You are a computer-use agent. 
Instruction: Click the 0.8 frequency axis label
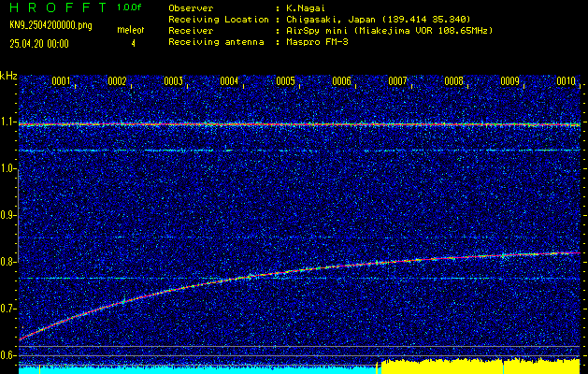(7, 262)
